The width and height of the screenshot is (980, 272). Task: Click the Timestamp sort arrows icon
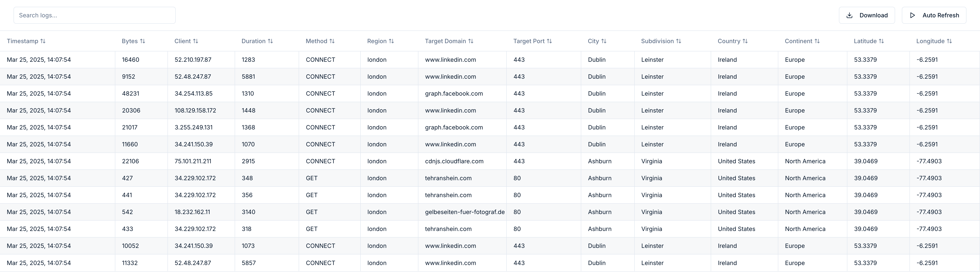point(43,41)
